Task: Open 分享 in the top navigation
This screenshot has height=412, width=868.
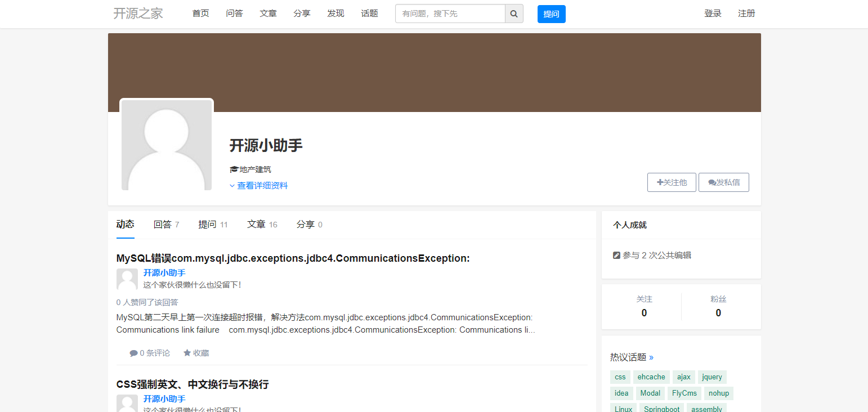Action: 302,14
